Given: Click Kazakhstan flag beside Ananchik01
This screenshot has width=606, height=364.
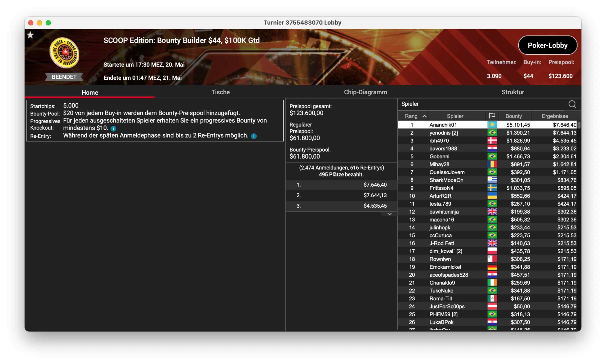Looking at the screenshot, I should [x=492, y=125].
